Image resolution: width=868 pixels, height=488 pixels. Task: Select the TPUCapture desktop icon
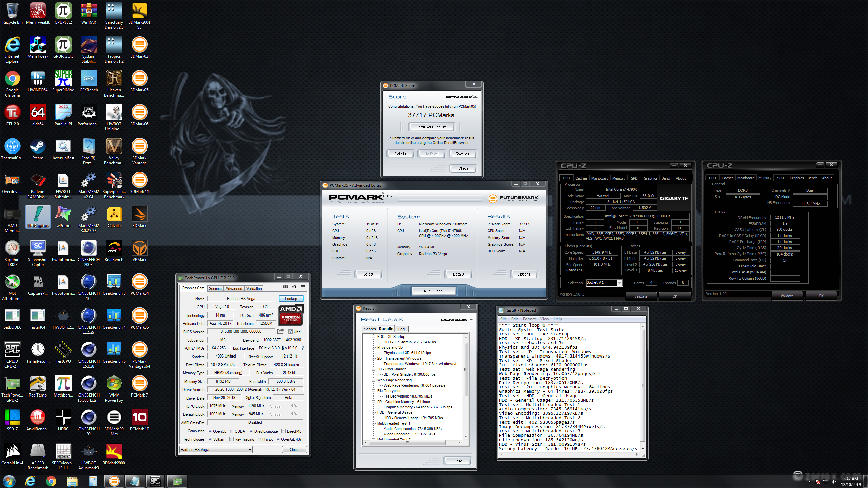click(x=38, y=217)
